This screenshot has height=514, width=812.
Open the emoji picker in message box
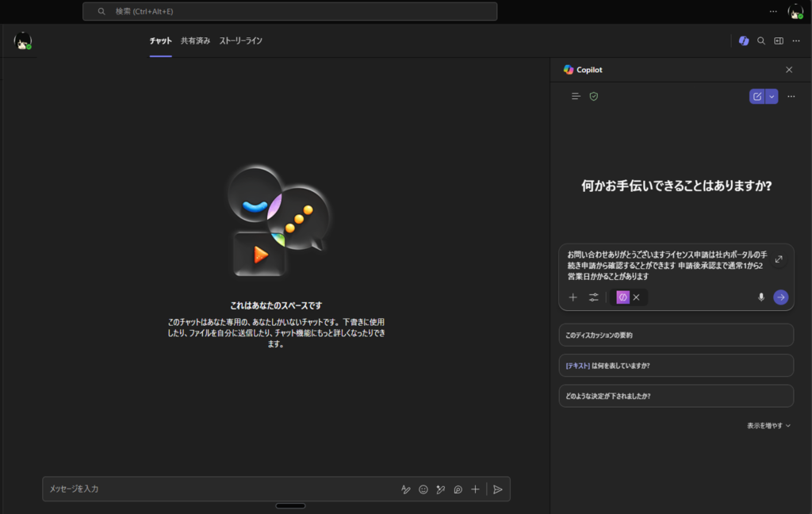pos(423,489)
